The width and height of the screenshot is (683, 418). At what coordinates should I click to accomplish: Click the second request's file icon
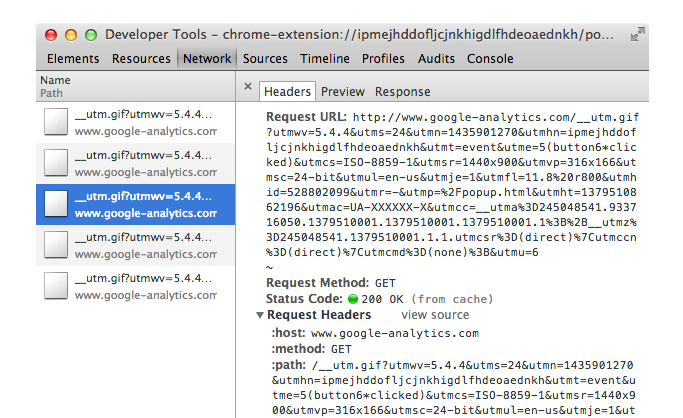(56, 163)
